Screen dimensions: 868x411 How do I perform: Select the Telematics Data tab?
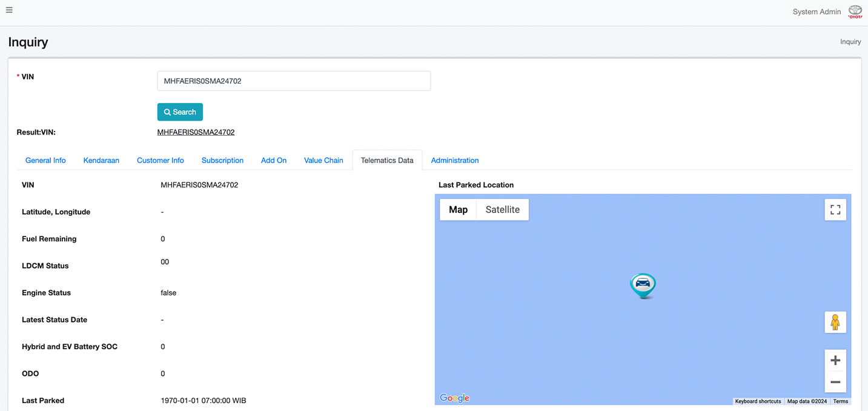pyautogui.click(x=387, y=160)
